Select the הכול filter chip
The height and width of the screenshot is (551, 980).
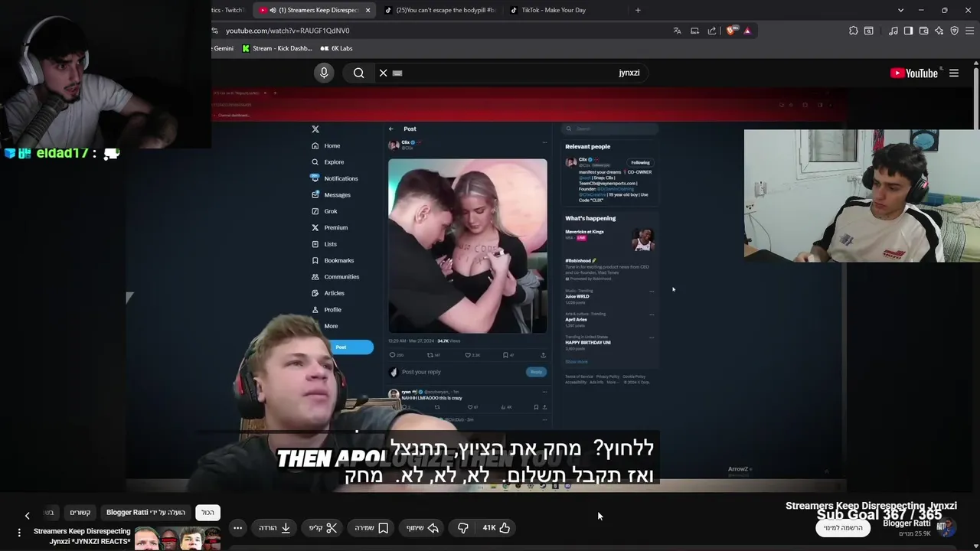coord(207,512)
